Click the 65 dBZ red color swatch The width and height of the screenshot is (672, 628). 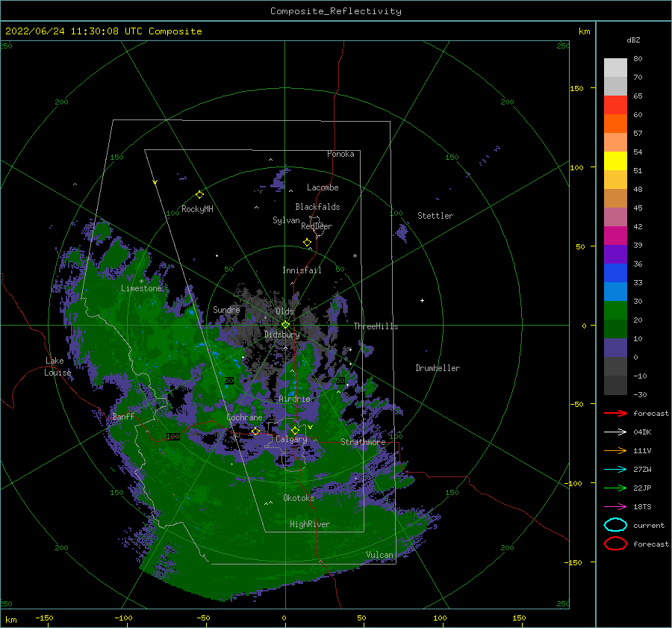click(615, 105)
